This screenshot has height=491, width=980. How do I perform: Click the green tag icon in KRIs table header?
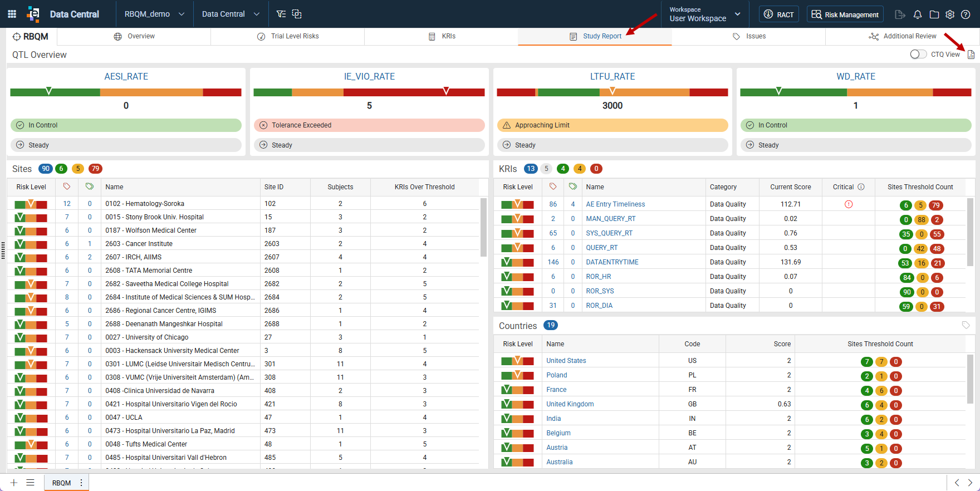click(573, 186)
